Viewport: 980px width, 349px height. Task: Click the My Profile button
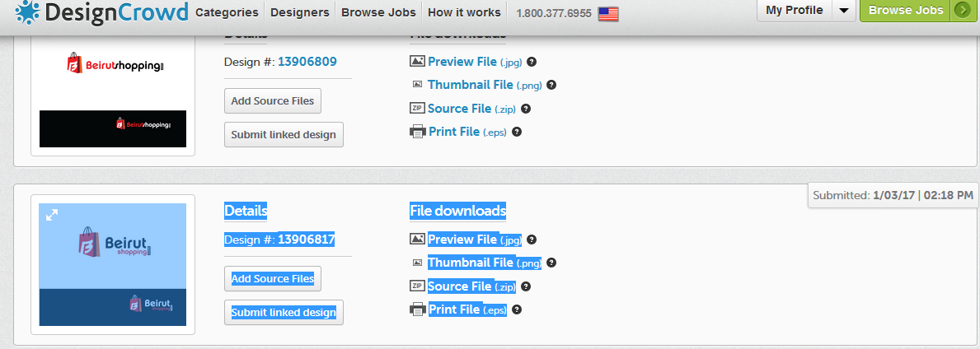click(x=795, y=11)
